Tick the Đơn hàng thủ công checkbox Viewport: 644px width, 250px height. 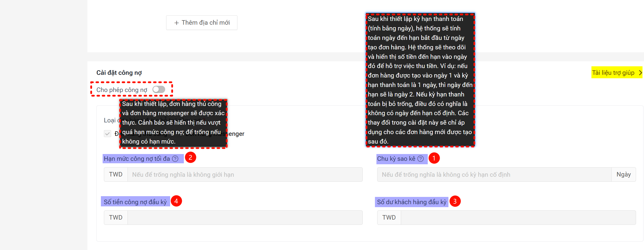[108, 134]
